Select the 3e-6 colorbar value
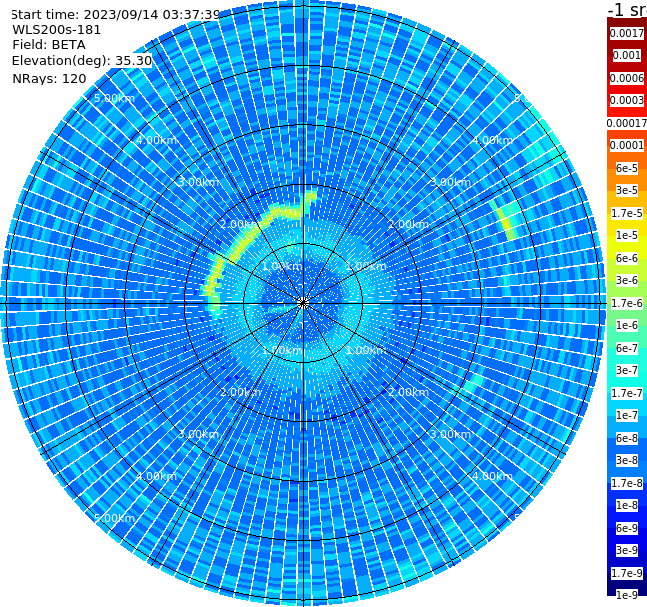The width and height of the screenshot is (647, 607). [627, 280]
